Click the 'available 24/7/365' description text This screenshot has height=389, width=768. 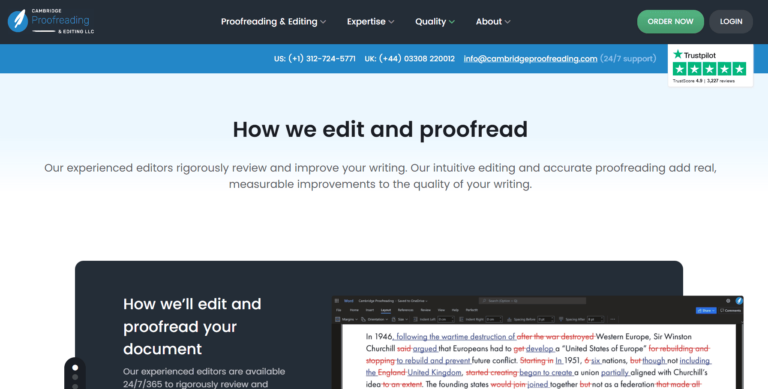204,378
